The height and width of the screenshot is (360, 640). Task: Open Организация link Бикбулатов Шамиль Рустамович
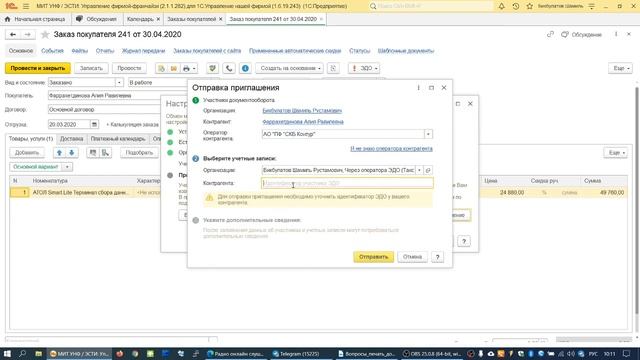click(x=302, y=111)
